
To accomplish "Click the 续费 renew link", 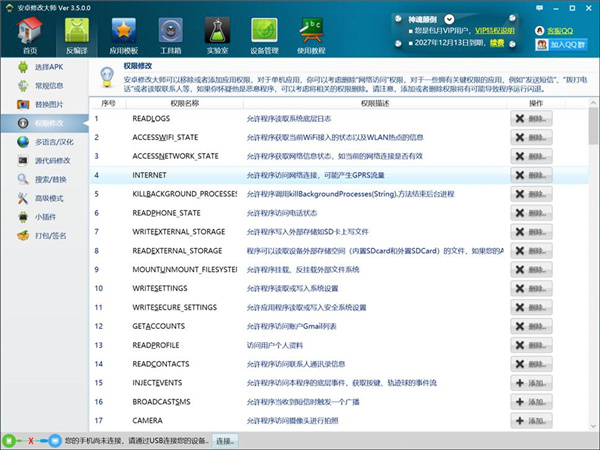I will pos(497,43).
